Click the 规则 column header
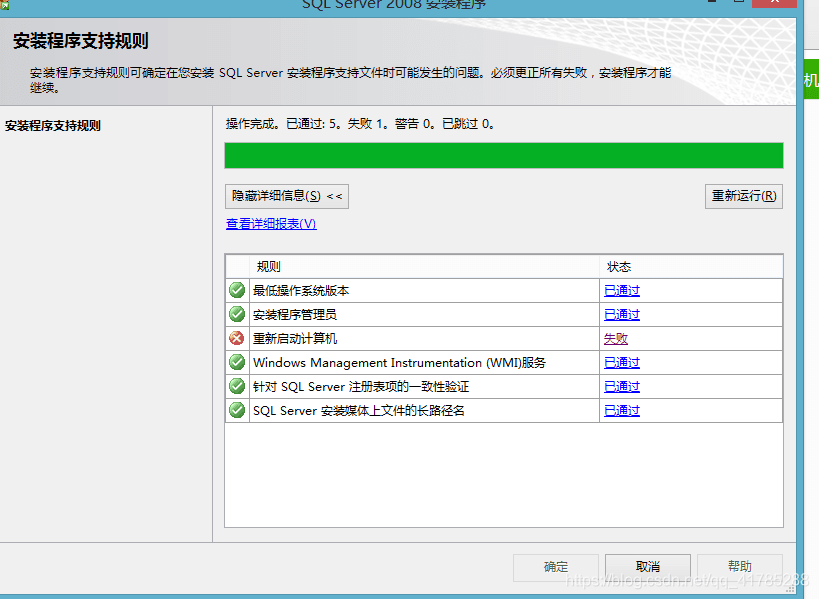The width and height of the screenshot is (819, 599). point(425,267)
